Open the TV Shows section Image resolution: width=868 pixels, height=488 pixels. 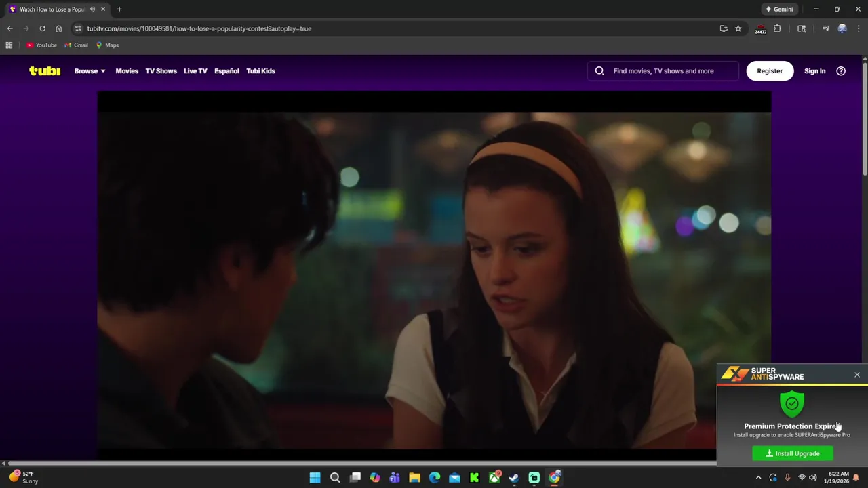point(161,71)
